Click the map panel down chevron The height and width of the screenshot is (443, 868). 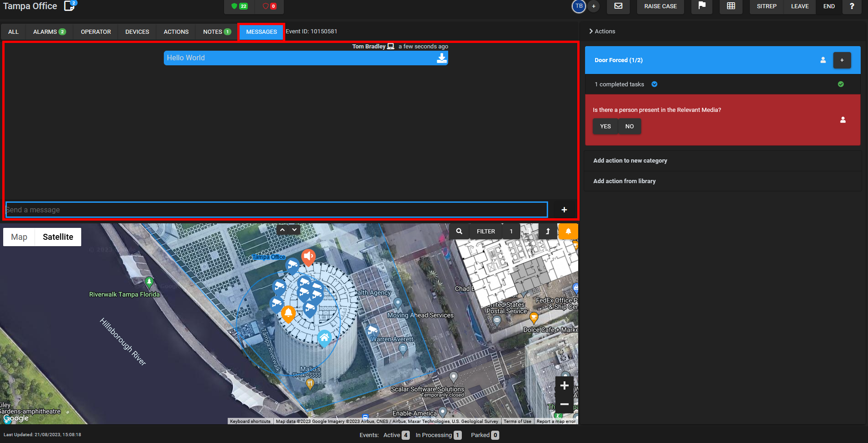point(294,230)
